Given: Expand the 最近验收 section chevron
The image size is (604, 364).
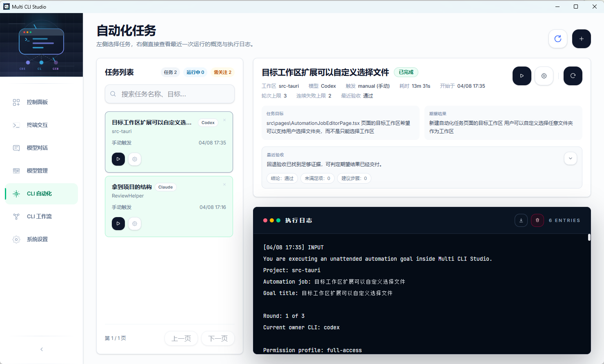Looking at the screenshot, I should click(571, 158).
